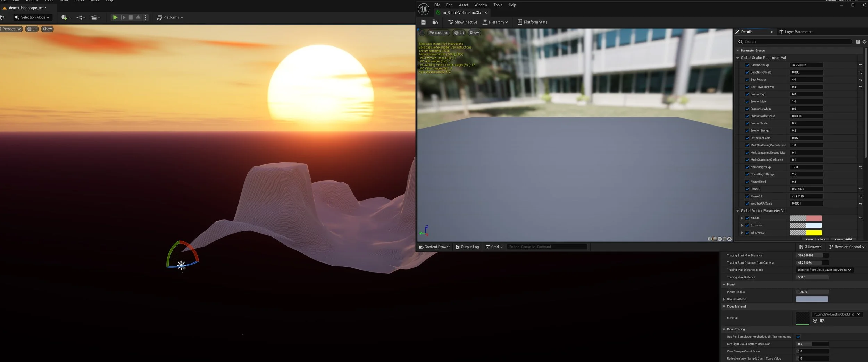
Task: Open the Details property matrix grid icon
Action: [x=858, y=42]
